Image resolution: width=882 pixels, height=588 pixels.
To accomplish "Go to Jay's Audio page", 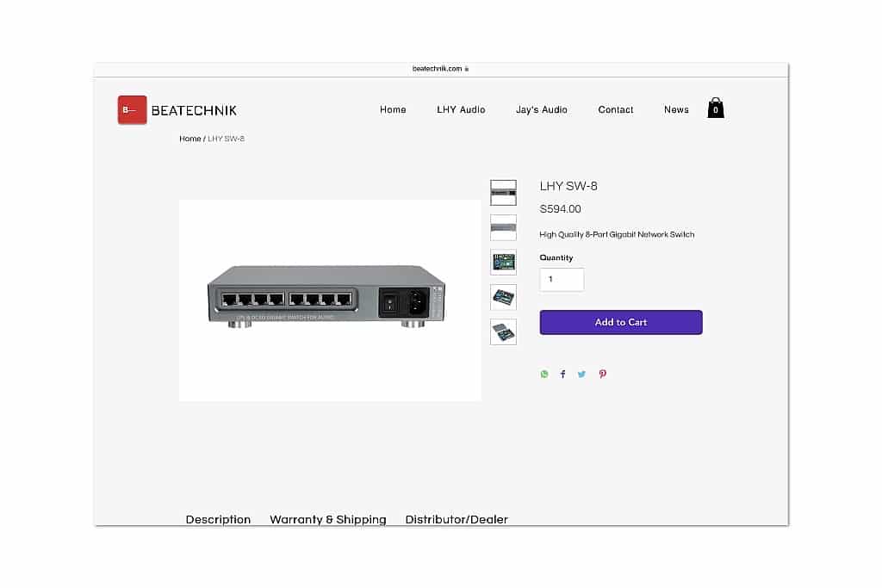I will click(542, 109).
